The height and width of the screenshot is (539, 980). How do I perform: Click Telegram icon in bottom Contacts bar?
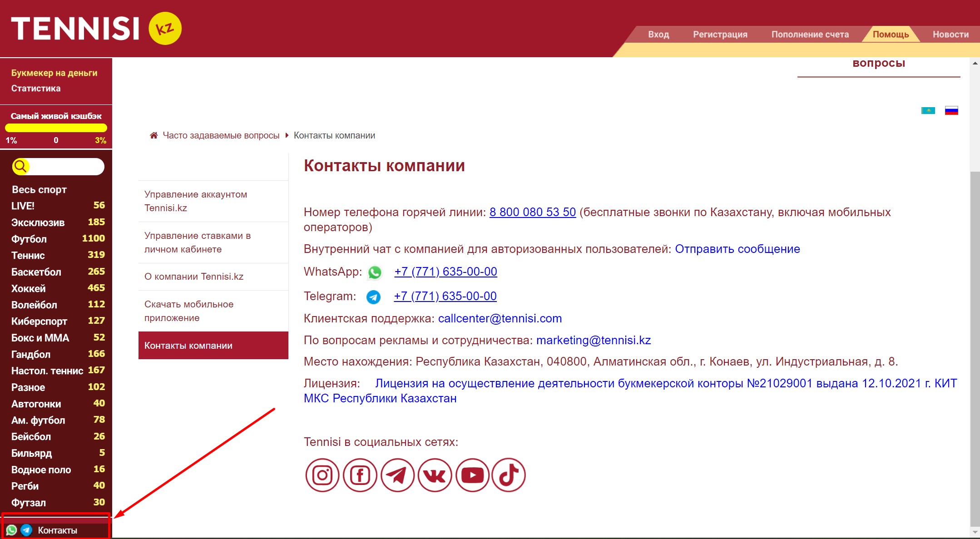tap(26, 530)
